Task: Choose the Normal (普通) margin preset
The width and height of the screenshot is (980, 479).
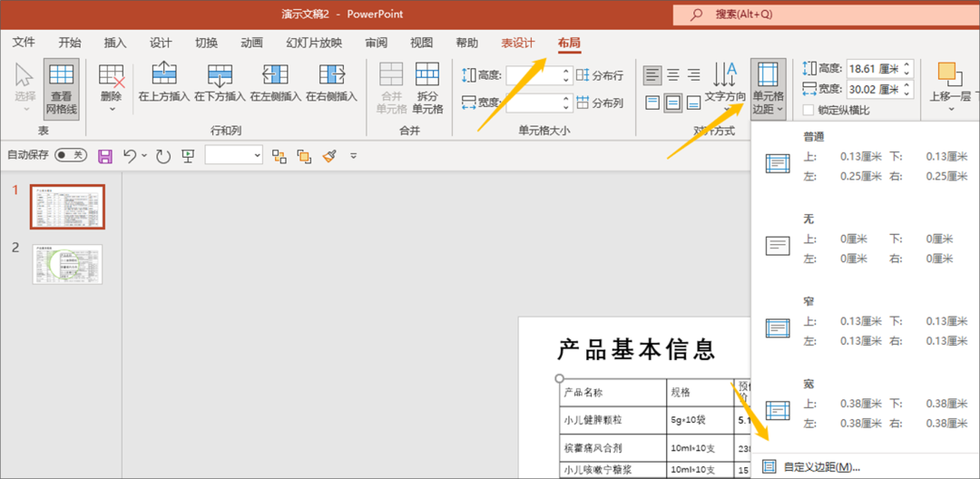Action: 866,157
